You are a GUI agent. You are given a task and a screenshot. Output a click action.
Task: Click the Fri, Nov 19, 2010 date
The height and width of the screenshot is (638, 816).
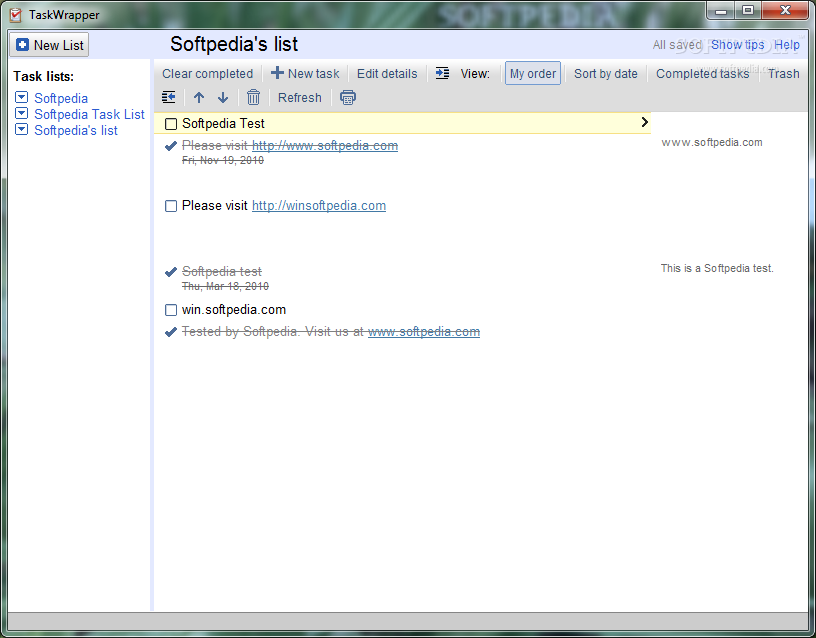[x=223, y=160]
